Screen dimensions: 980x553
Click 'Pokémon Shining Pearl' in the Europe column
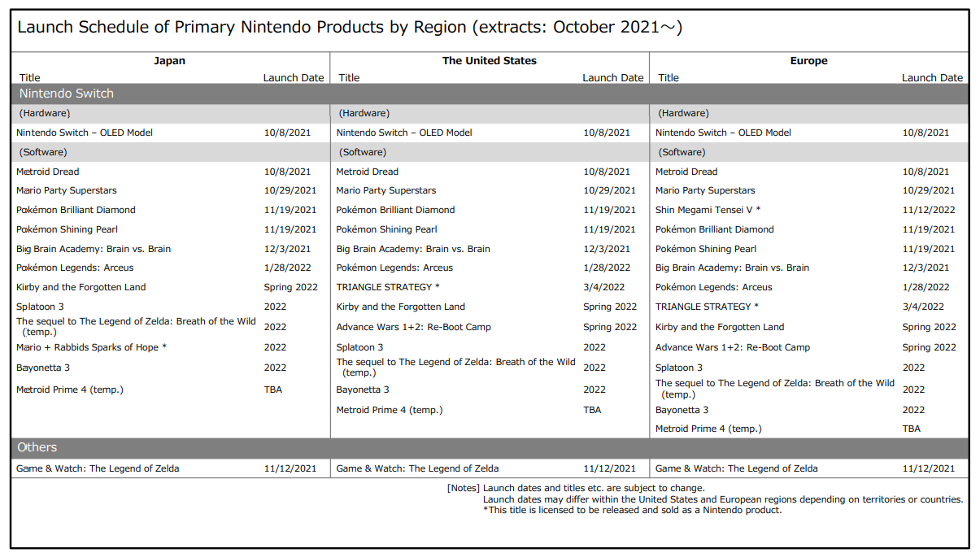[x=706, y=249]
